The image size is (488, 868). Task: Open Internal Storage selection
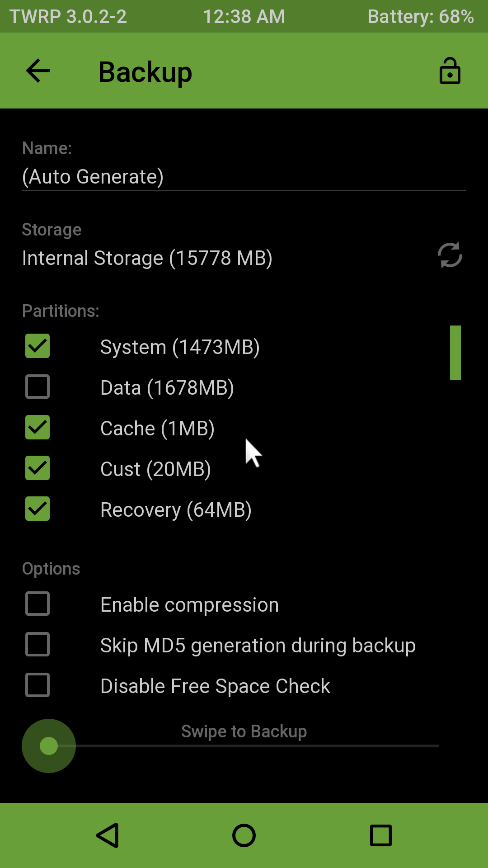coord(147,258)
